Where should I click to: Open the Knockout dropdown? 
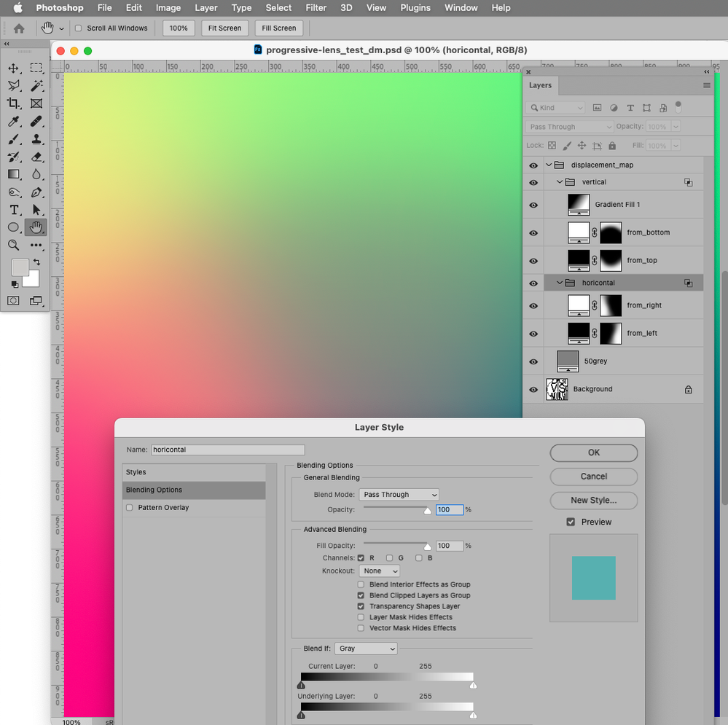point(379,571)
